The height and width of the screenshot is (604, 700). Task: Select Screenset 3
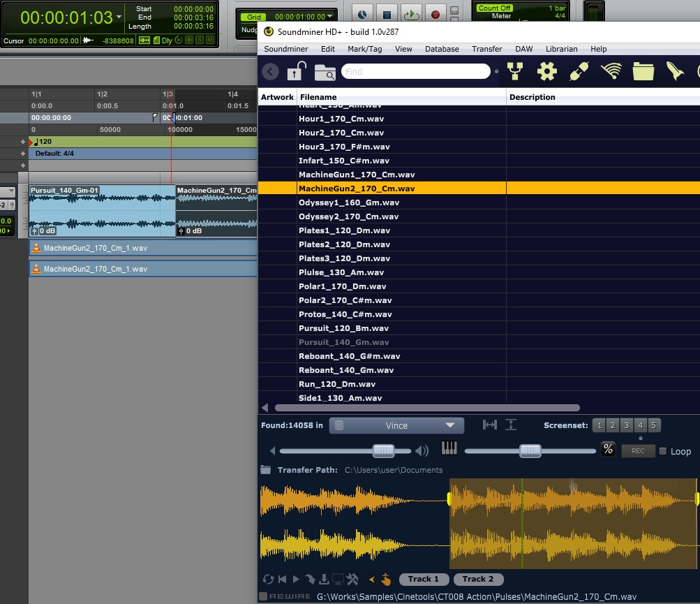tap(626, 425)
